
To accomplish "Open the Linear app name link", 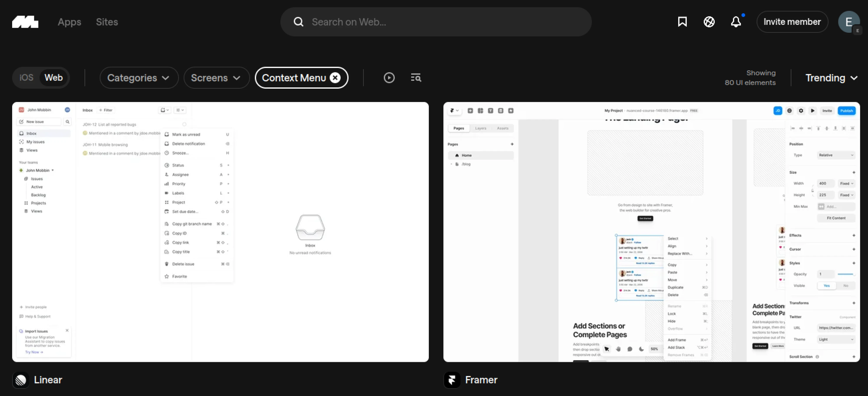I will click(48, 380).
